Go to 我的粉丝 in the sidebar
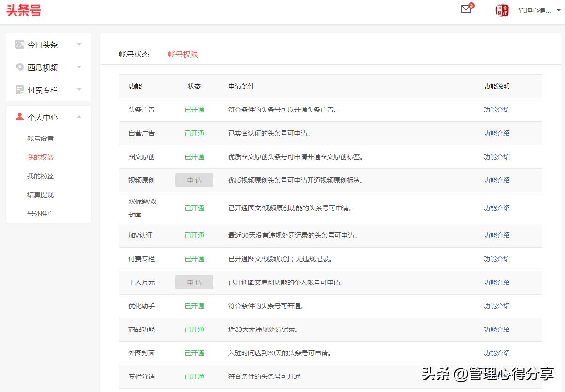565x392 pixels. (40, 176)
